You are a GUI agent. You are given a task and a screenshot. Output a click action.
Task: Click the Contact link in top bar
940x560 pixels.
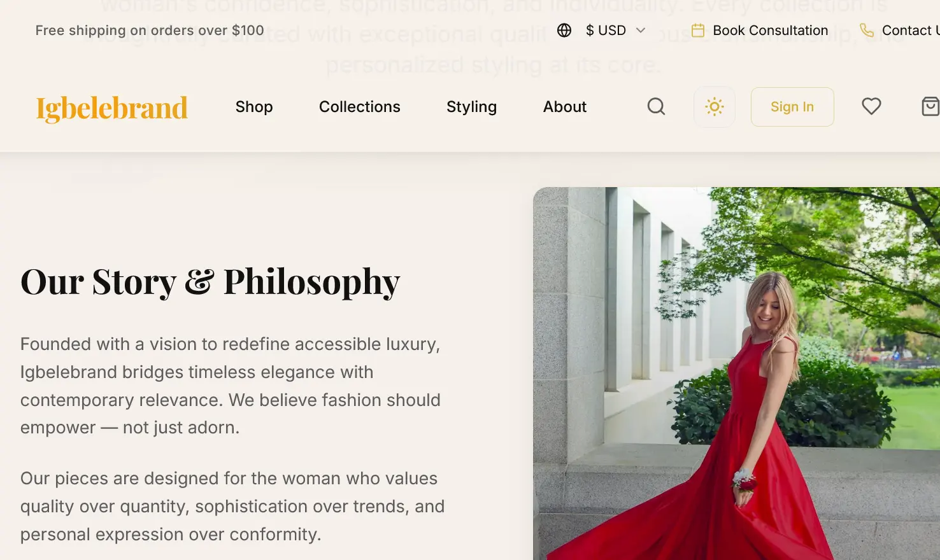(x=909, y=31)
